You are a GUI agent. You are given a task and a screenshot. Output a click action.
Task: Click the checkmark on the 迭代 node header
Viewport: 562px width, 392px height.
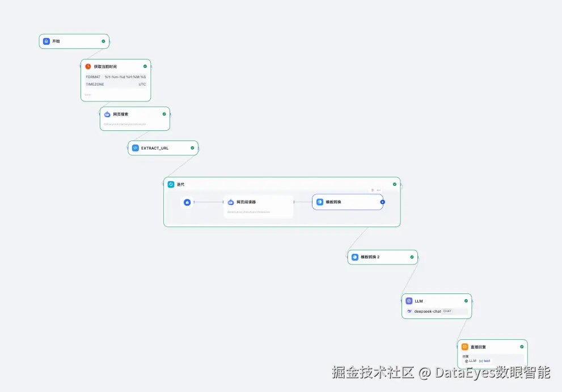(x=395, y=184)
